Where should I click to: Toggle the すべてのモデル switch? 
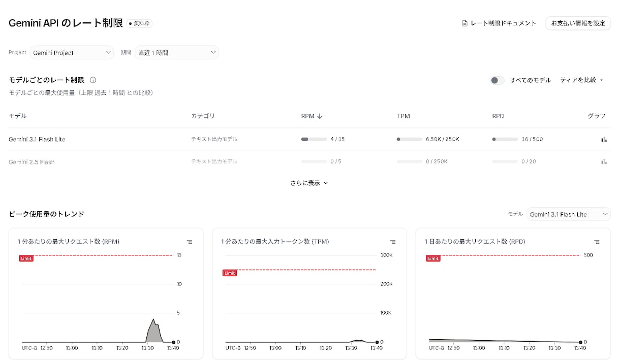pos(497,80)
